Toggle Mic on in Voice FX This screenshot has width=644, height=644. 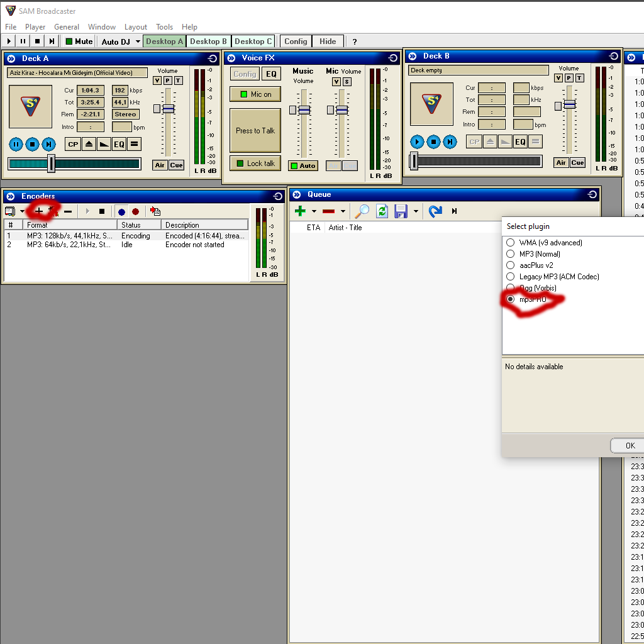(255, 94)
